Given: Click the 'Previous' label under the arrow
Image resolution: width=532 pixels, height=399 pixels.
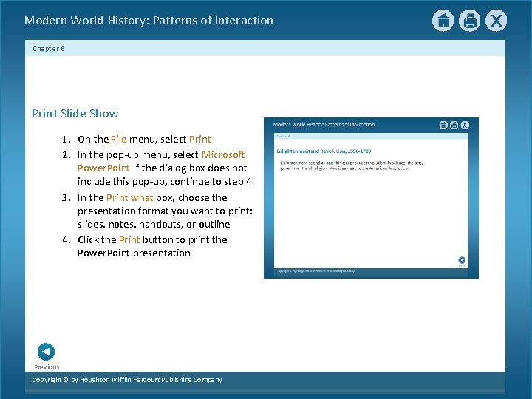Looking at the screenshot, I should (47, 367).
